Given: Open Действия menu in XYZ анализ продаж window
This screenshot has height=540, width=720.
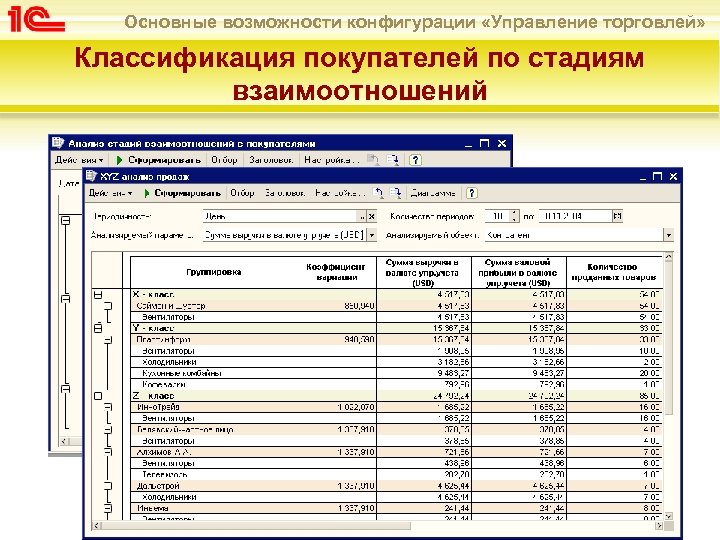Looking at the screenshot, I should pyautogui.click(x=111, y=193).
